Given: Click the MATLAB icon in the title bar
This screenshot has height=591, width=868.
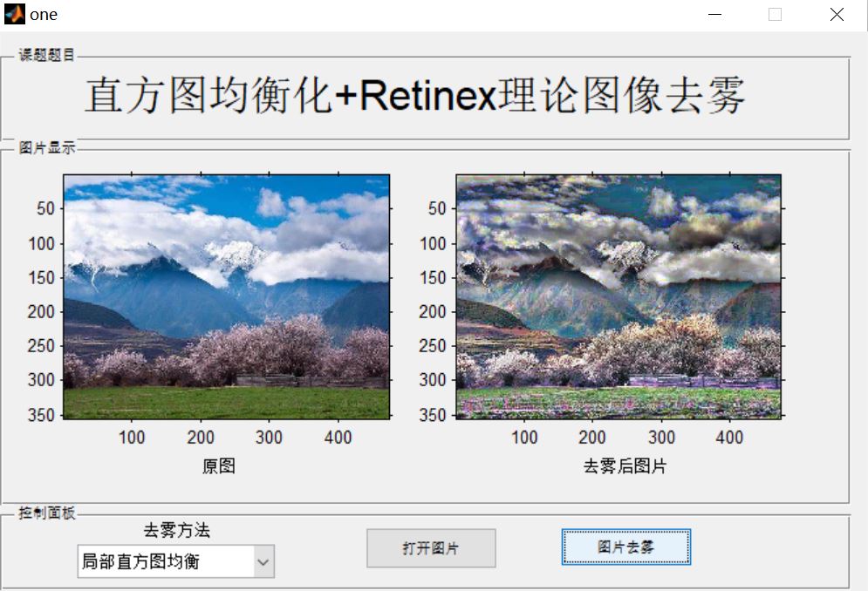Looking at the screenshot, I should click(x=13, y=13).
